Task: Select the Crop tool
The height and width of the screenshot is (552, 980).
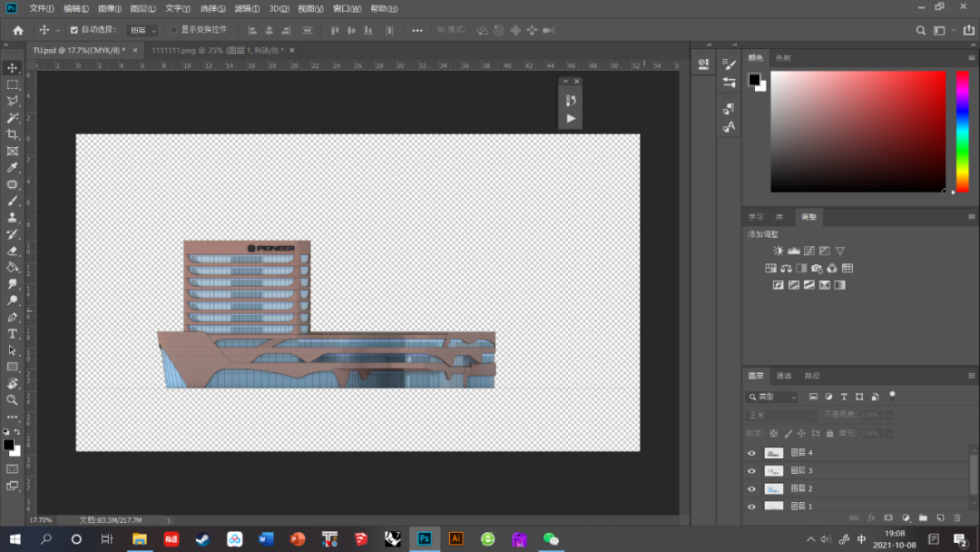Action: 13,134
